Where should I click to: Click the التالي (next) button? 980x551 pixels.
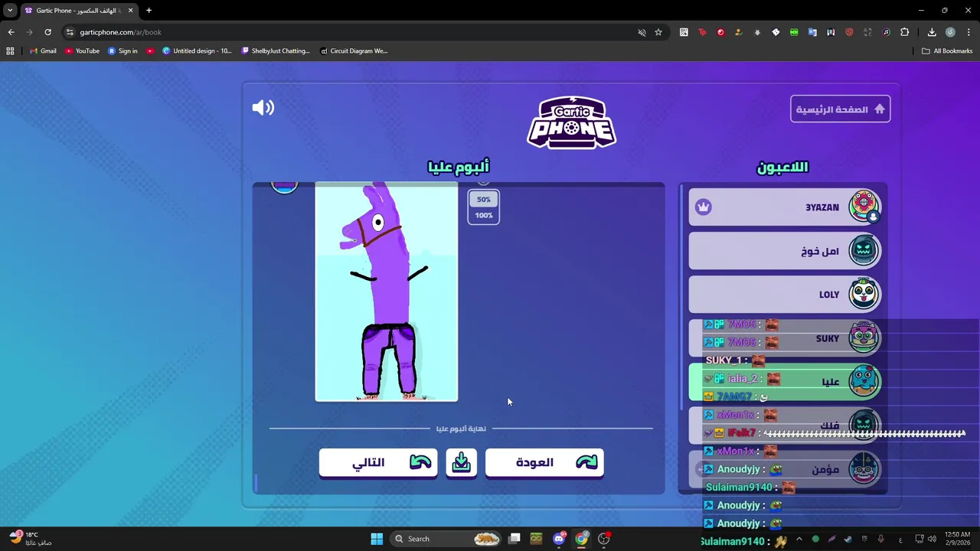[x=378, y=462]
